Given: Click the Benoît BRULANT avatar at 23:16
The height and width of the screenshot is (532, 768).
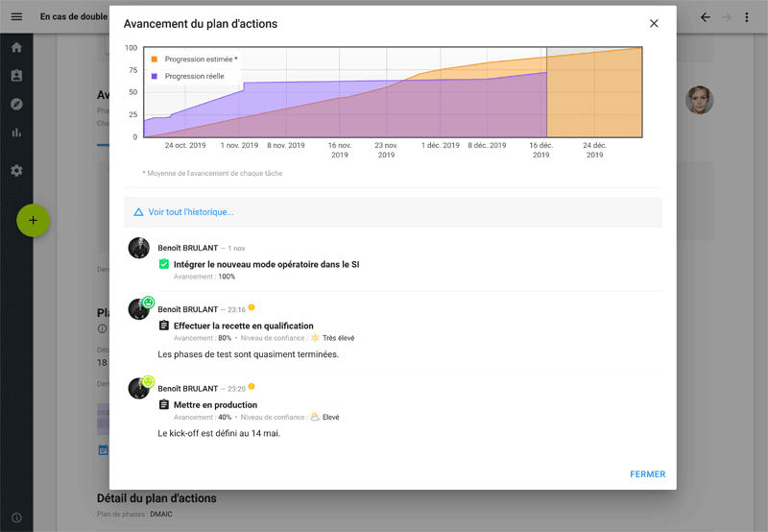Looking at the screenshot, I should (139, 309).
